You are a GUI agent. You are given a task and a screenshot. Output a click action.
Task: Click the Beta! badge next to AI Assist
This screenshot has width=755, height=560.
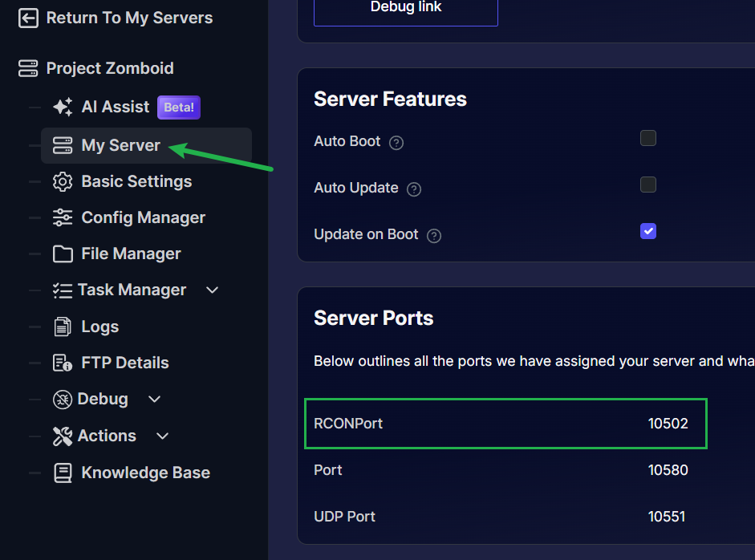[179, 108]
